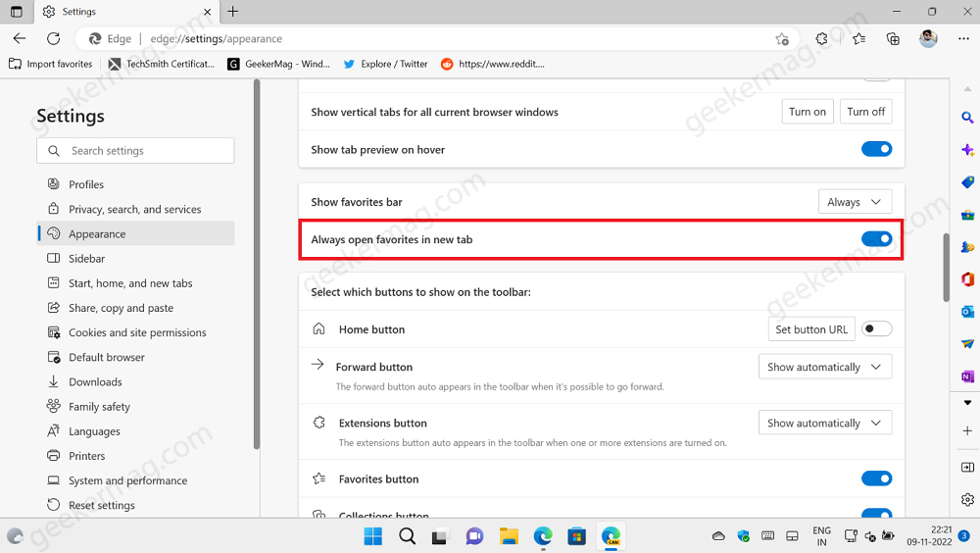The image size is (980, 553).
Task: Open the profile avatar menu
Action: point(928,39)
